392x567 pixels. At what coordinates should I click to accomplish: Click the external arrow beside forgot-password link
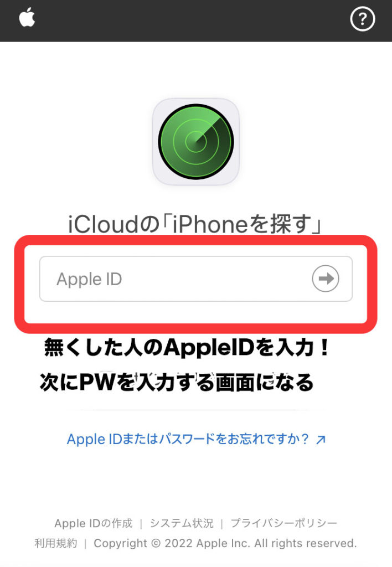(x=321, y=440)
